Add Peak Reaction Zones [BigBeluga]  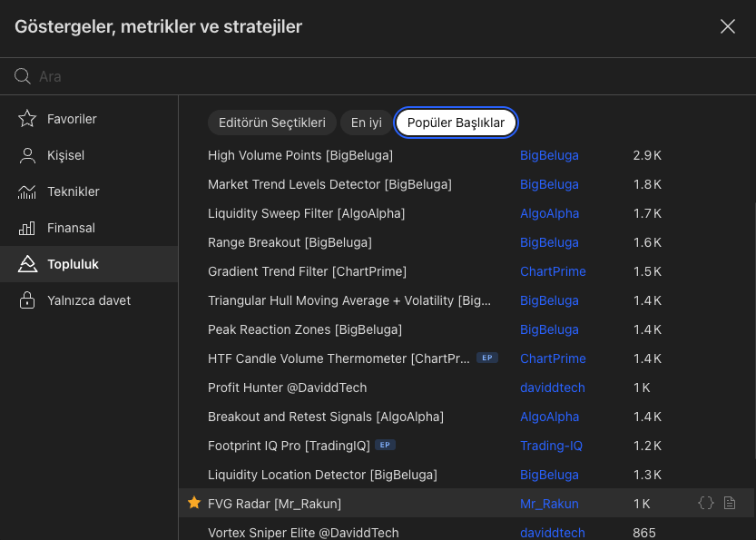[305, 329]
